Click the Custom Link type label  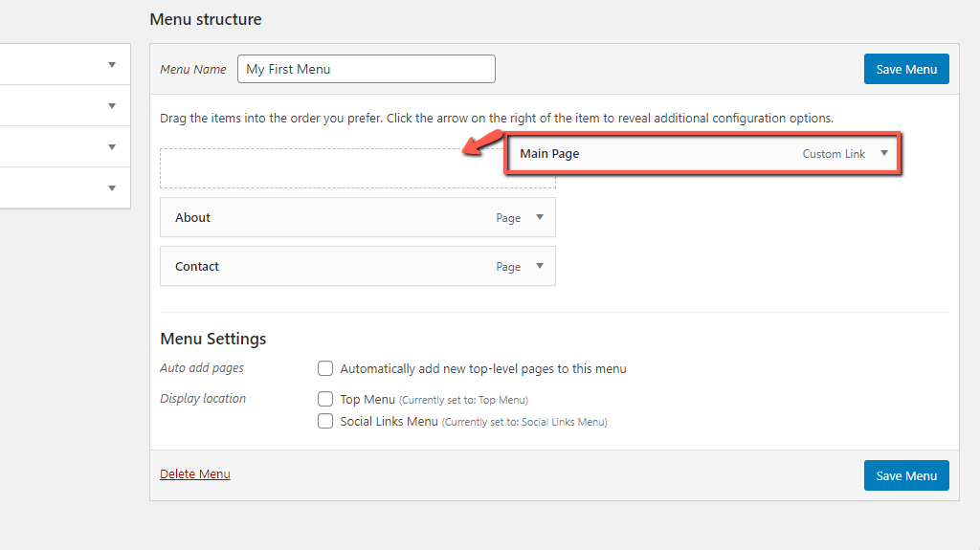tap(834, 154)
